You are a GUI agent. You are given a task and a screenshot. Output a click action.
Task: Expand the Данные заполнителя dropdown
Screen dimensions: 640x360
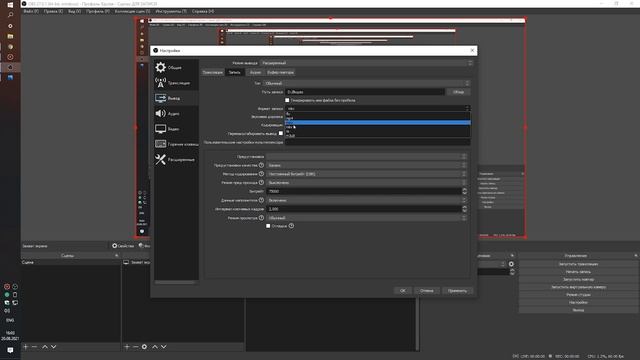366,200
